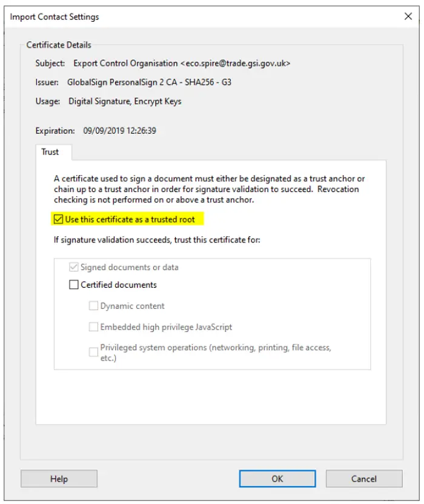Viewport: 424px width, 504px height.
Task: Click the expiration date 09/09/2019 value
Action: (x=119, y=131)
